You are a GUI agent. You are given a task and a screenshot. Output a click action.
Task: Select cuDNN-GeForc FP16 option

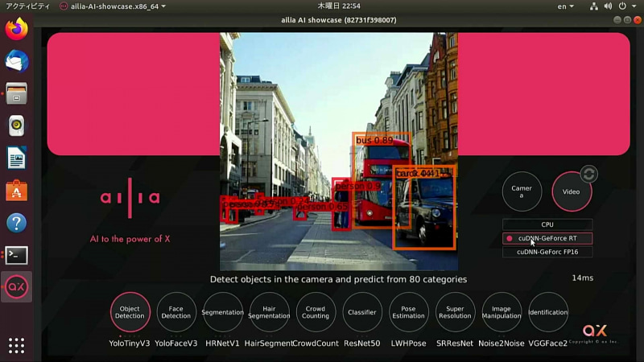coord(547,252)
